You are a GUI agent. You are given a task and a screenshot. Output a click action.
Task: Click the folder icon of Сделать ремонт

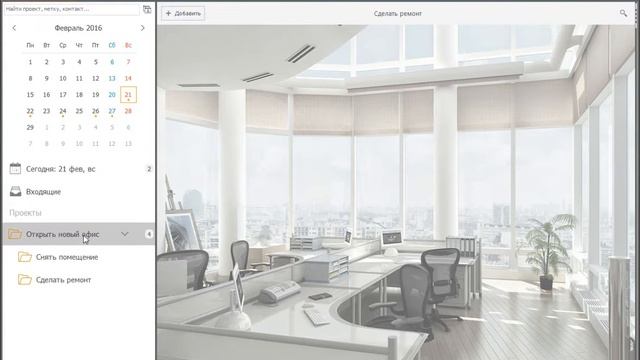click(x=24, y=280)
